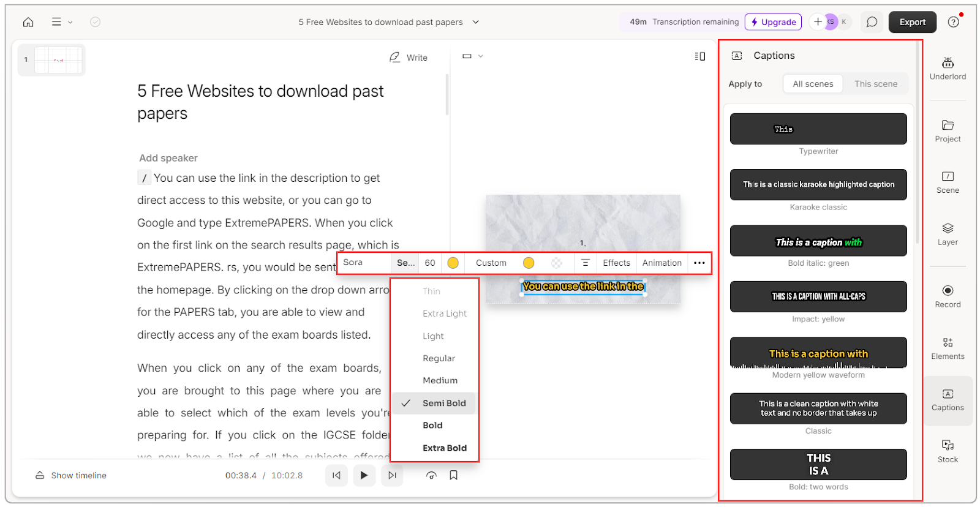Open the help question mark icon
Screen dimensions: 980x507
coord(953,22)
